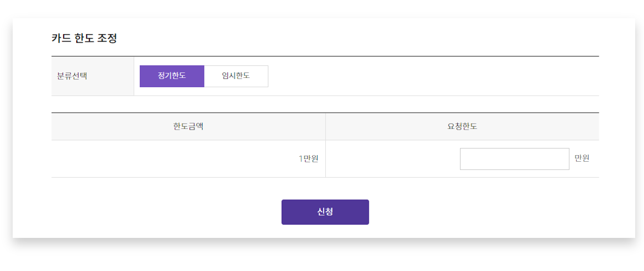Click the 만원 unit label beside input
Viewport: 644px width, 271px height.
[582, 158]
